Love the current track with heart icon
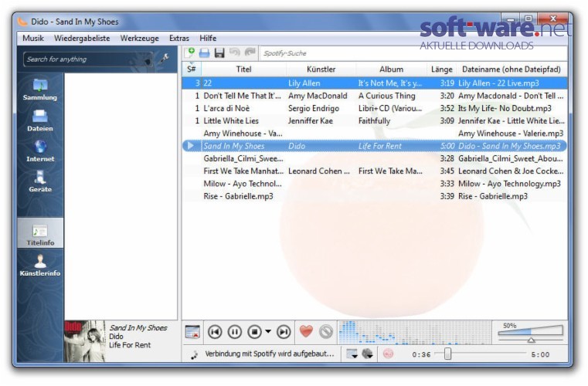Screen dimensions: 588x386 [x=306, y=331]
